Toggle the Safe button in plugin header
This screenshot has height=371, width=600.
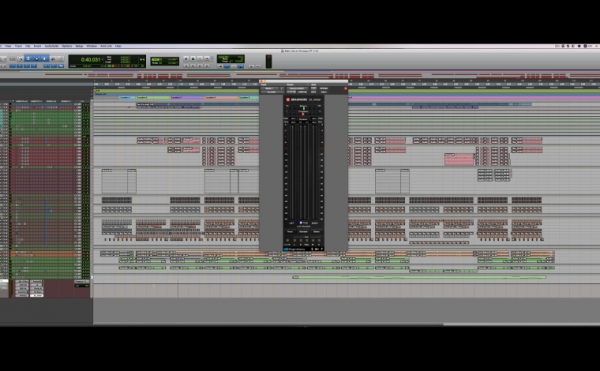point(313,92)
